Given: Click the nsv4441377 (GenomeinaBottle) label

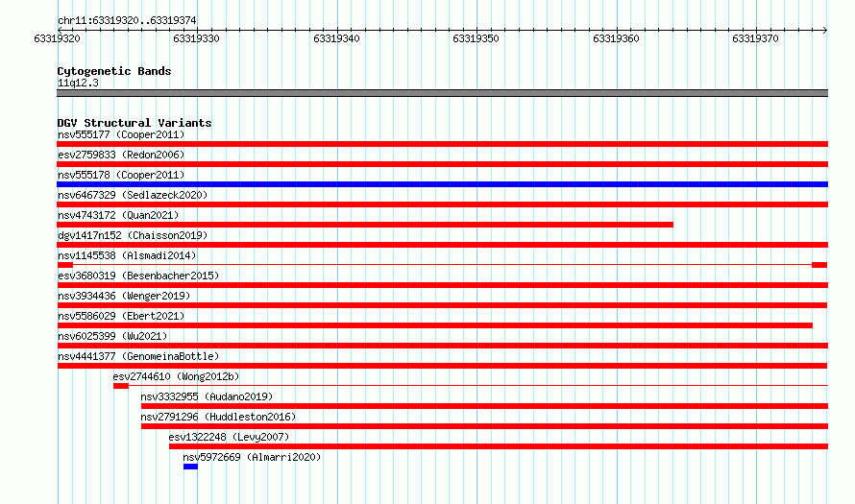Looking at the screenshot, I should (138, 356).
